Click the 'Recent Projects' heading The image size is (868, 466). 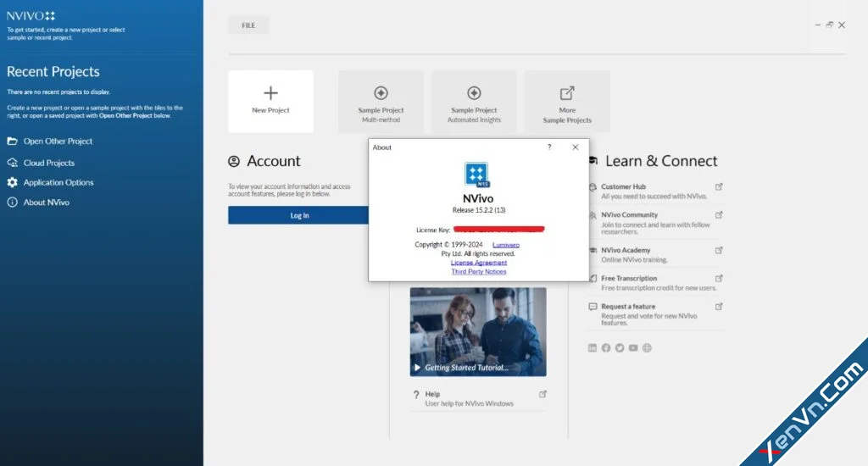53,71
